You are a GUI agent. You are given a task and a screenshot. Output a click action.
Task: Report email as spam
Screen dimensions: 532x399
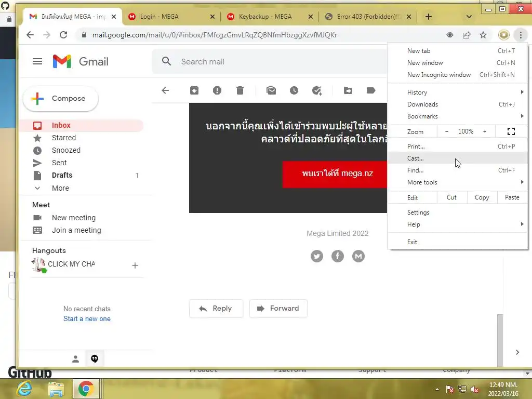217,90
